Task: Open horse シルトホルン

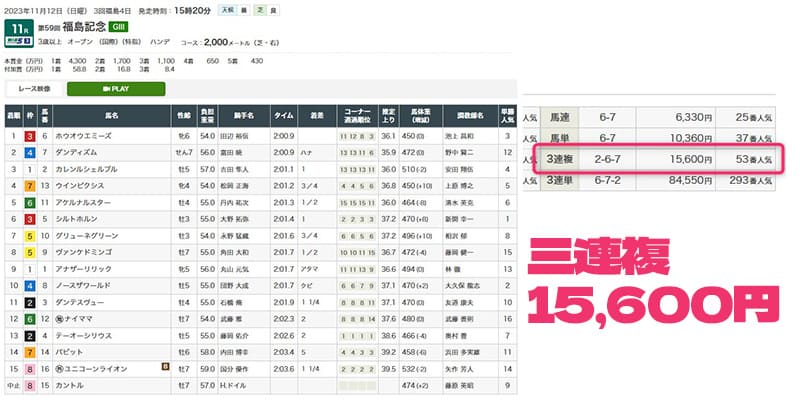Action: 76,219
